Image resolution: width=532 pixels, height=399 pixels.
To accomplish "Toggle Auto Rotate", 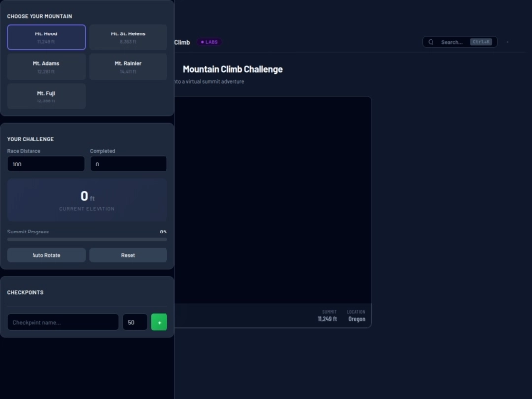I will 46,255.
